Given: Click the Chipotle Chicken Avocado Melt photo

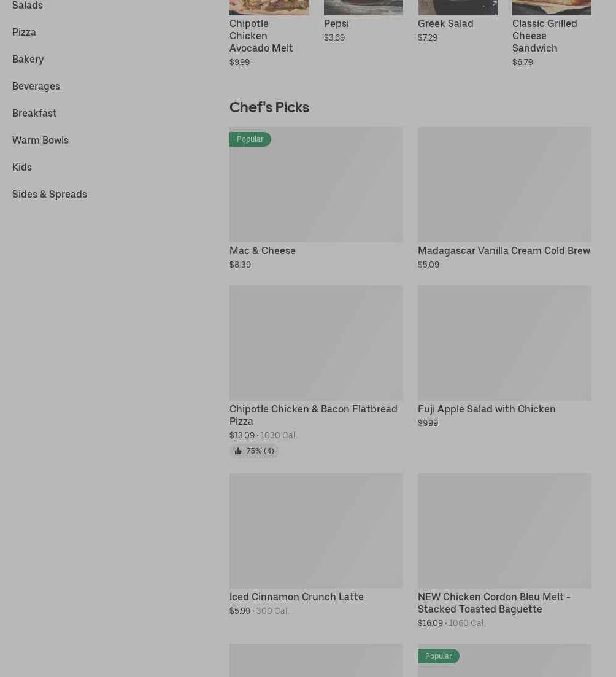Looking at the screenshot, I should click(x=269, y=7).
